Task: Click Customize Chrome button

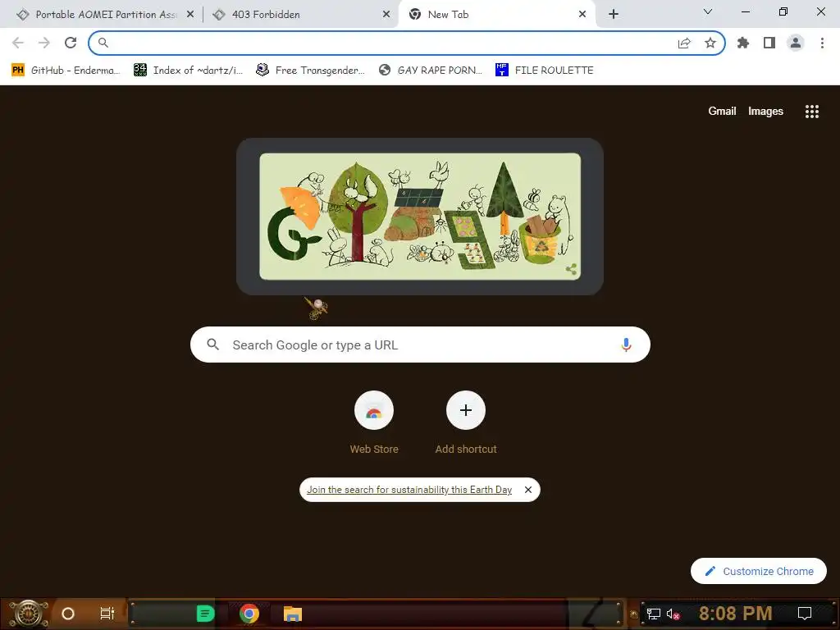Action: click(x=759, y=571)
